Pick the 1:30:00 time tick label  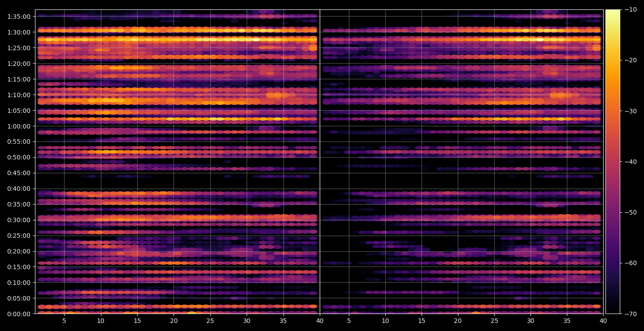[19, 32]
